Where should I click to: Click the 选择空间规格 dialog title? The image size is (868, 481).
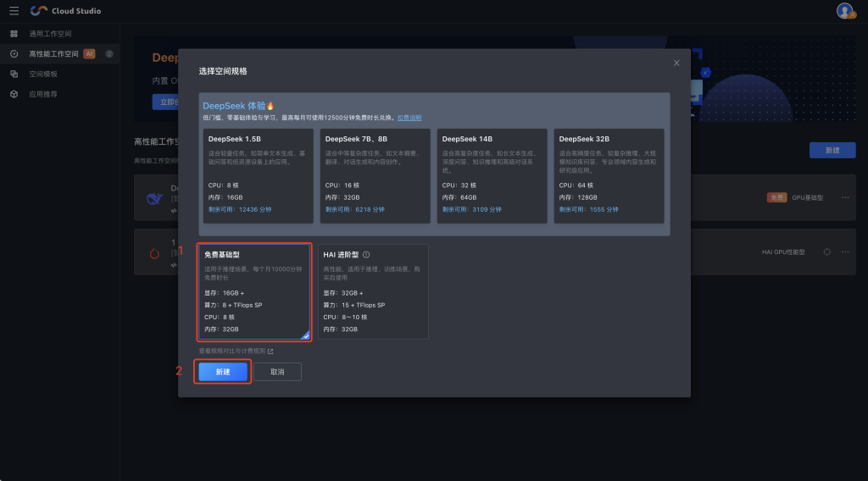point(223,71)
